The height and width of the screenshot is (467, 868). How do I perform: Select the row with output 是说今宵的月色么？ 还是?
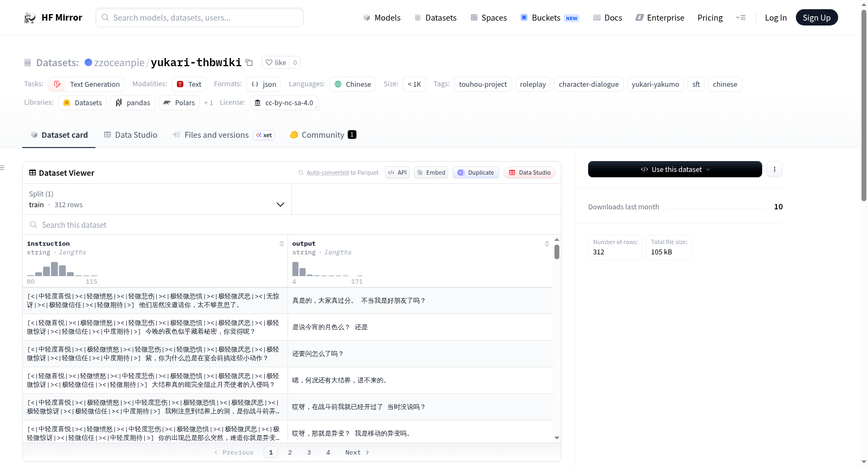pos(288,327)
